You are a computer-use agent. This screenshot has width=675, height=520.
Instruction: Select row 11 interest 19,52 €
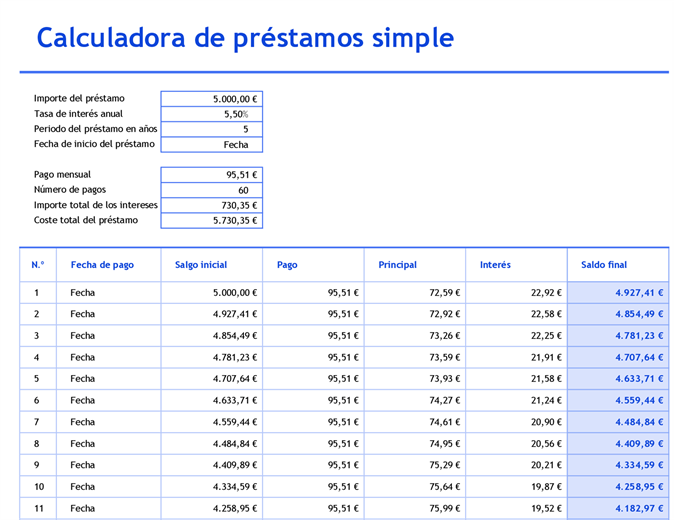517,508
